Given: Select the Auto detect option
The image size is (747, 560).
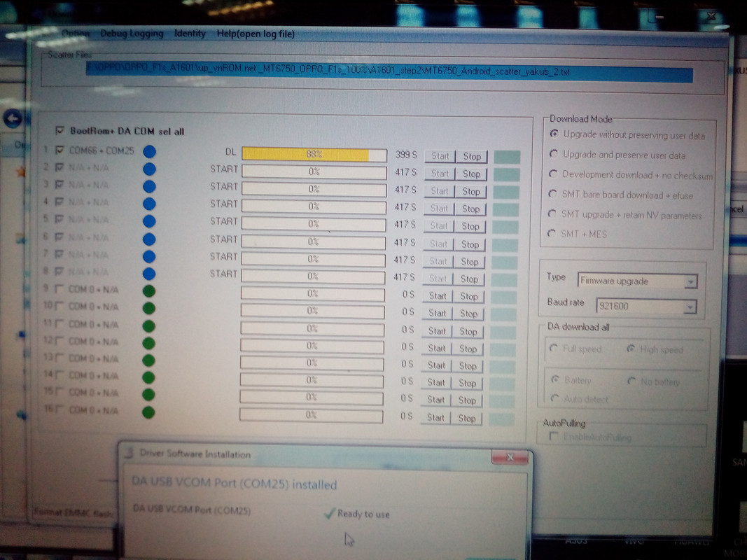Looking at the screenshot, I should coord(554,398).
